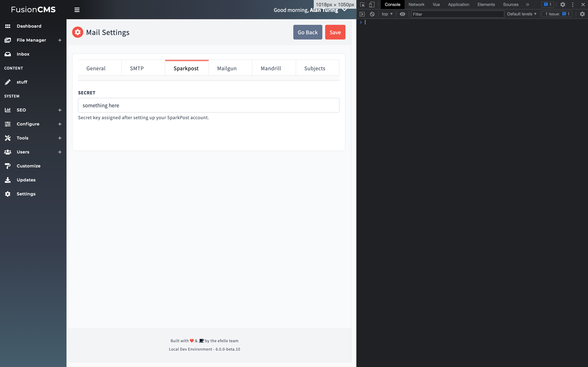Image resolution: width=588 pixels, height=367 pixels.
Task: Open the Default levels dropdown
Action: (521, 14)
